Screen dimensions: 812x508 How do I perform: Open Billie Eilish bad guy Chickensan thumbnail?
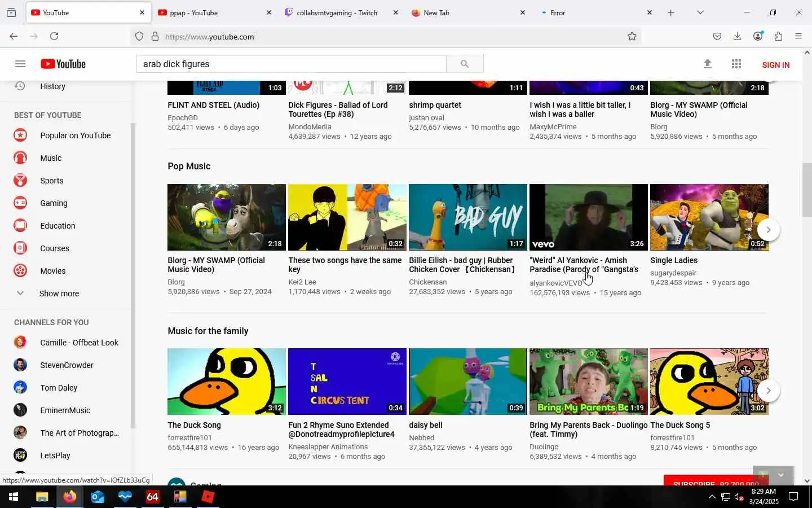coord(468,217)
